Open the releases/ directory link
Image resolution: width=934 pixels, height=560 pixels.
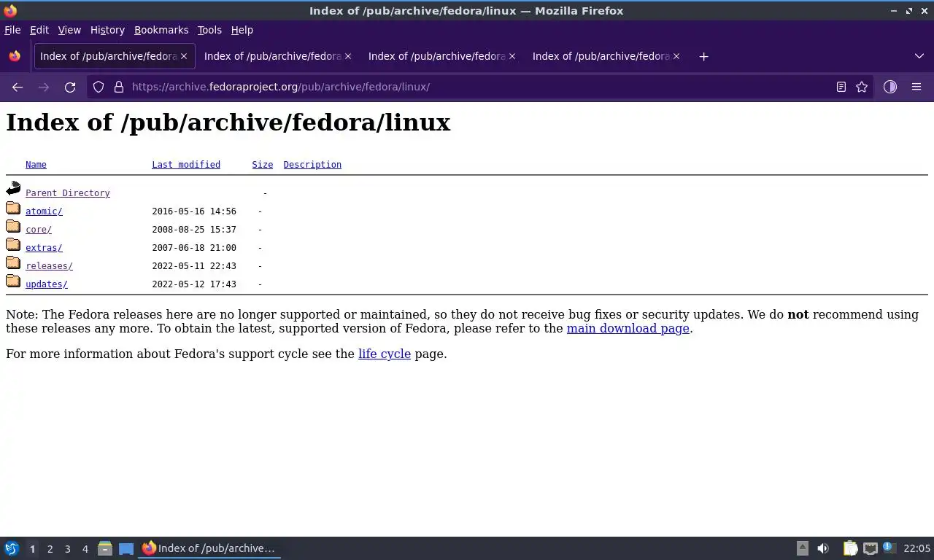tap(49, 266)
